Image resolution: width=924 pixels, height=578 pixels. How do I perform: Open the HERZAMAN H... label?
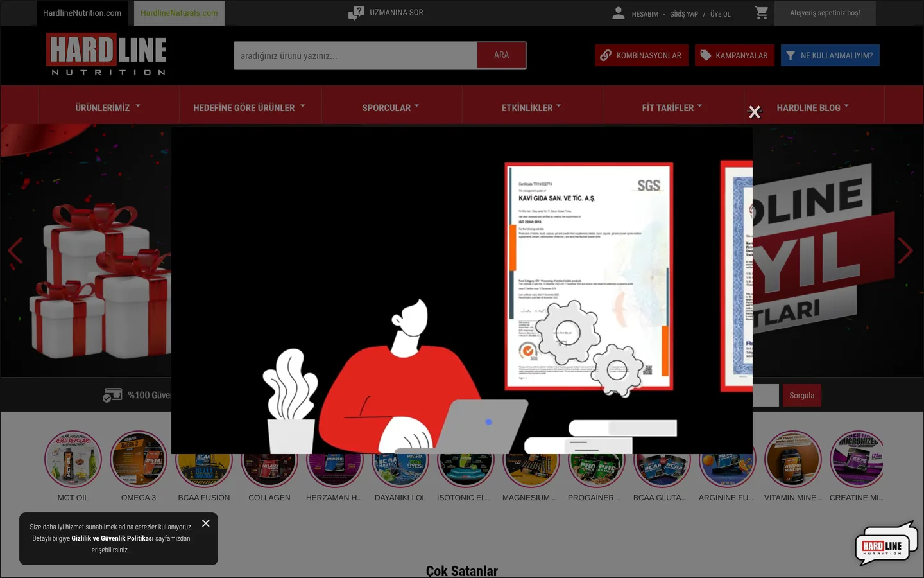(x=334, y=498)
